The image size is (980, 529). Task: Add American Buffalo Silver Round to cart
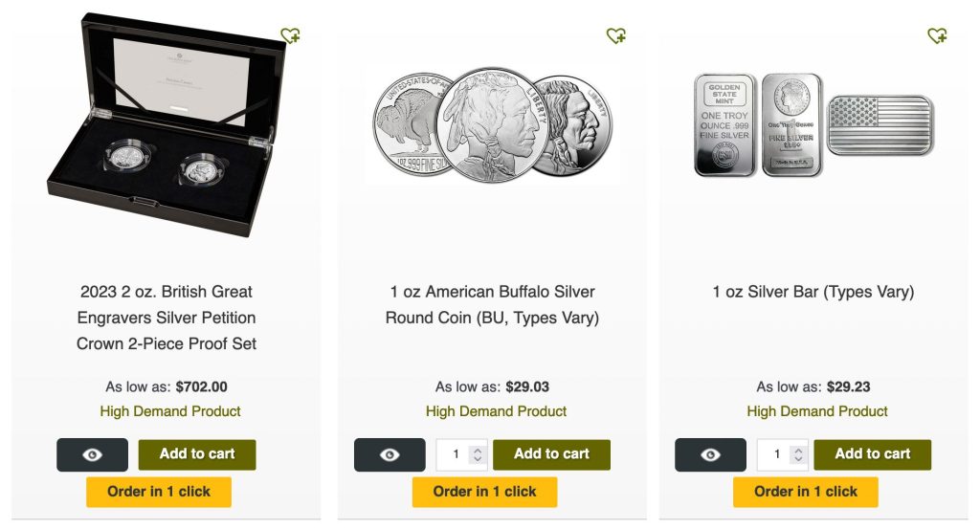pyautogui.click(x=551, y=454)
